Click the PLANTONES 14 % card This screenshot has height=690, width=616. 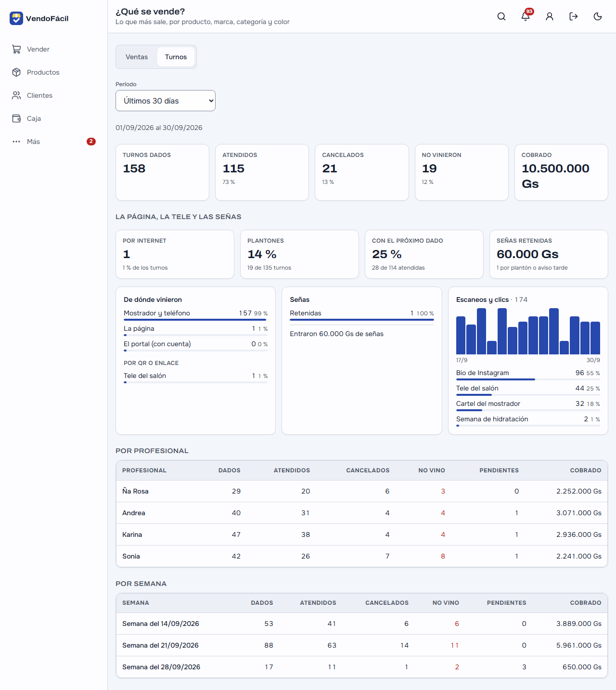[x=299, y=254]
